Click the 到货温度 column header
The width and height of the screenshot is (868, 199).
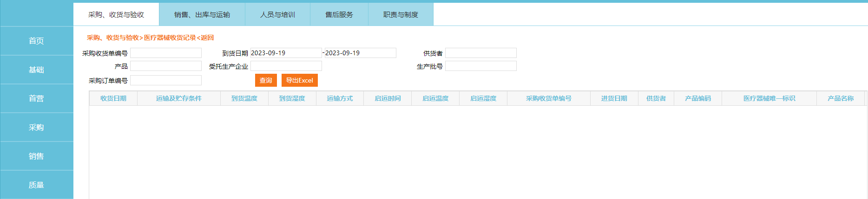244,98
